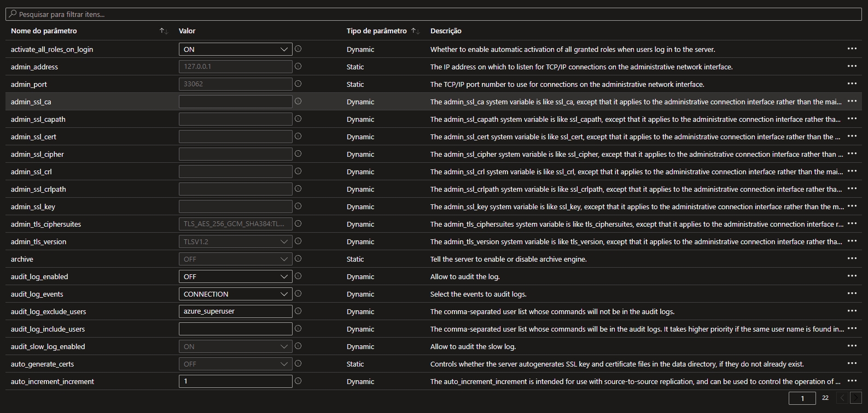Go to next page arrow
The height and width of the screenshot is (413, 868).
(856, 398)
